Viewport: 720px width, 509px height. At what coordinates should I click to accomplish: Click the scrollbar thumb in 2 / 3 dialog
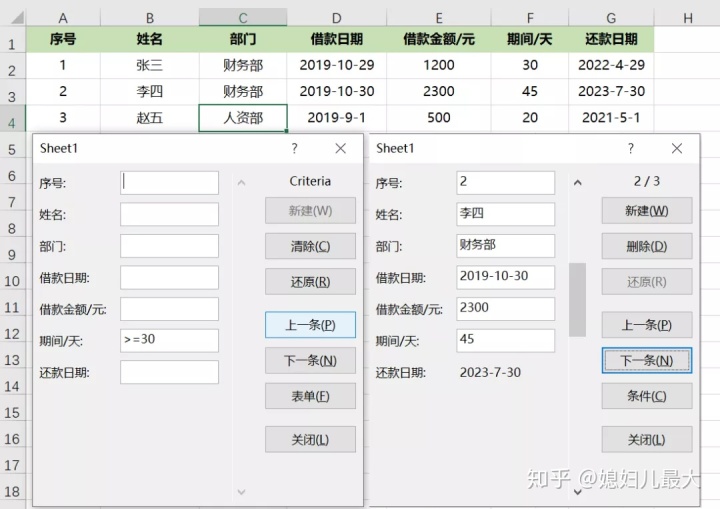point(577,300)
